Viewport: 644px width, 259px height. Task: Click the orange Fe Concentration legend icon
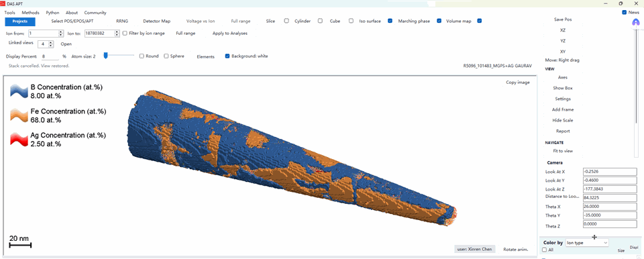click(x=19, y=115)
